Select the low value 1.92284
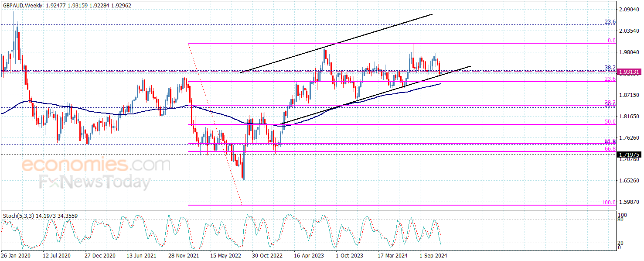This screenshot has width=644, height=261. (x=99, y=6)
